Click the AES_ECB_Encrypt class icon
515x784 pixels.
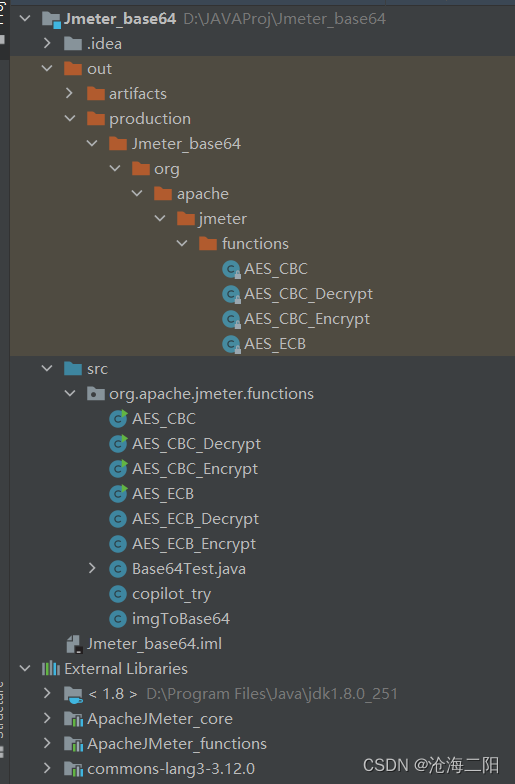tap(118, 544)
